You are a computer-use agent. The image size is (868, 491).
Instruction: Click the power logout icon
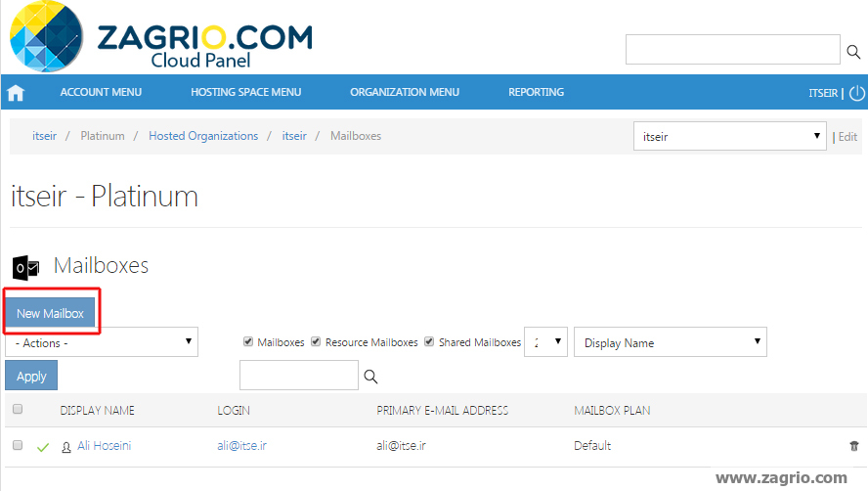point(857,93)
